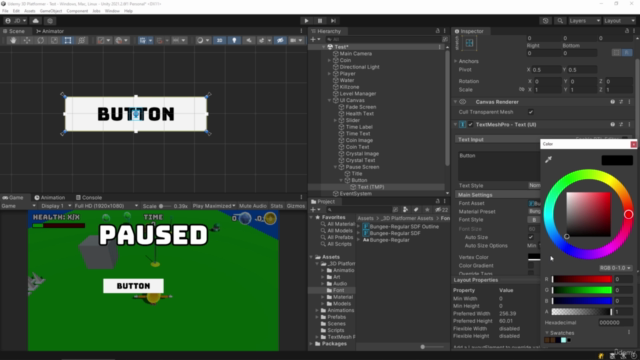The image size is (640, 360).
Task: Adjust the Red channel slider
Action: click(582, 279)
